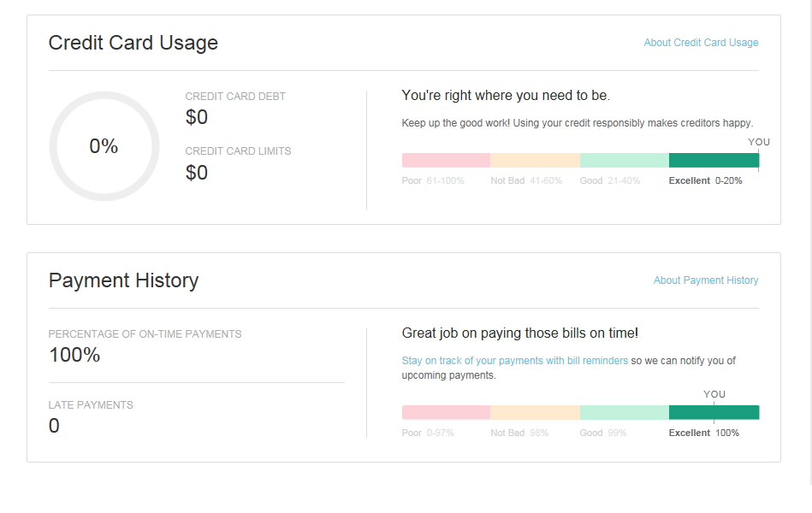Click the Late Payments count of 0
The width and height of the screenshot is (812, 513).
pos(54,426)
